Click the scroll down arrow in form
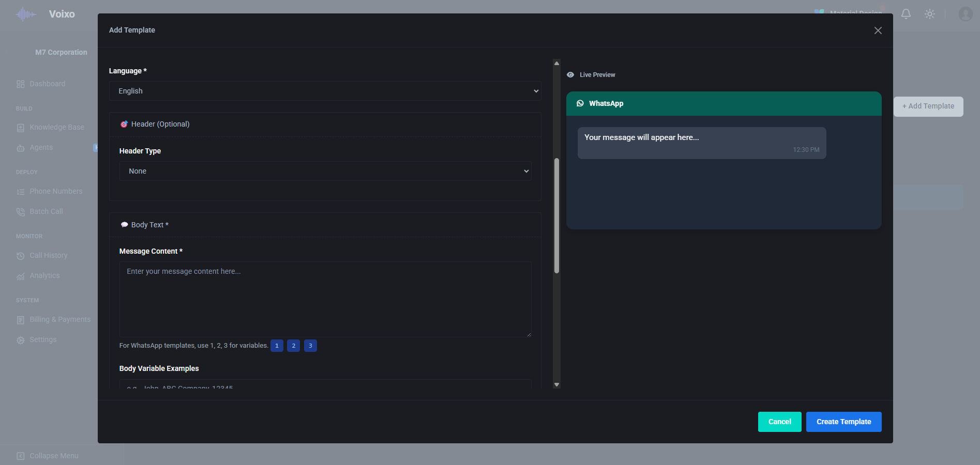The height and width of the screenshot is (465, 980). (x=556, y=384)
